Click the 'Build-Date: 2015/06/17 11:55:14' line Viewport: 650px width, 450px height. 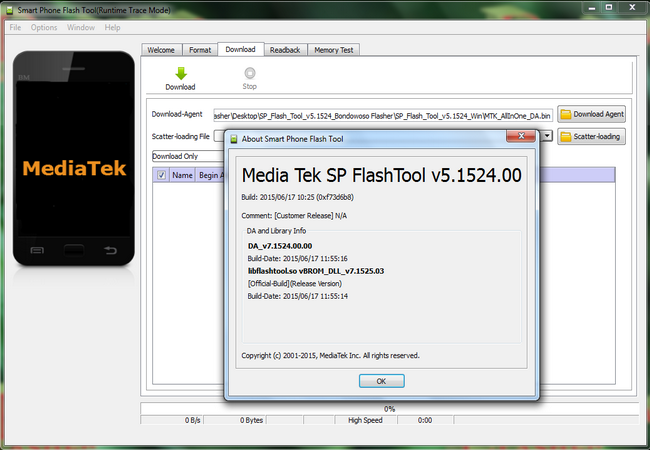tap(298, 296)
